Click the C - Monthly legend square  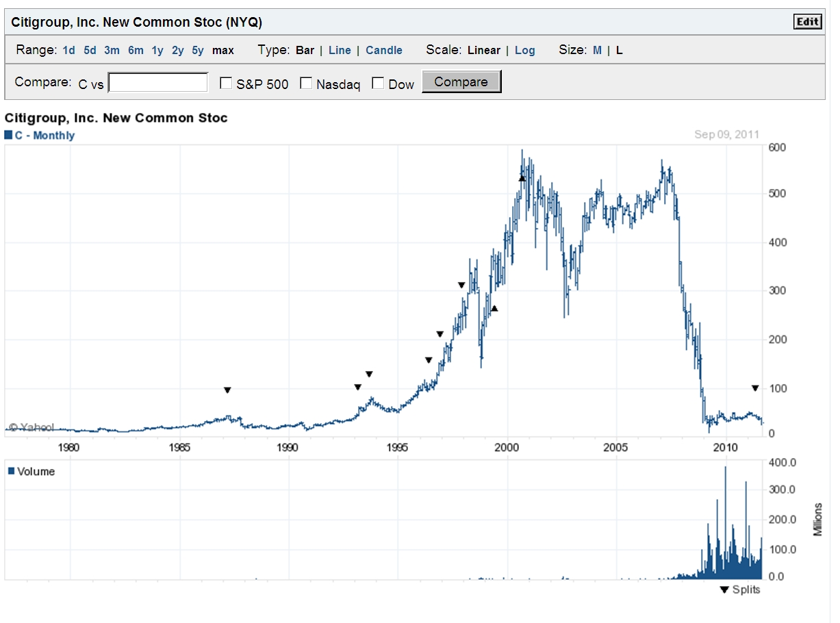click(8, 135)
